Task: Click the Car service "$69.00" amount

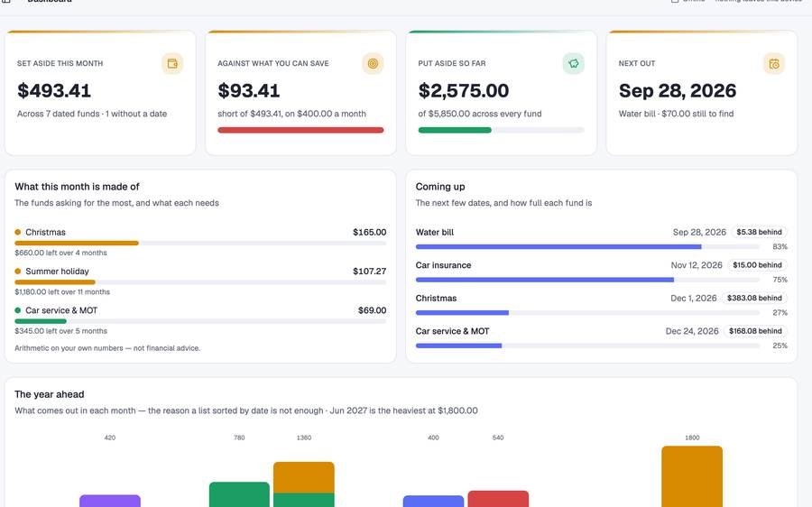Action: click(372, 310)
